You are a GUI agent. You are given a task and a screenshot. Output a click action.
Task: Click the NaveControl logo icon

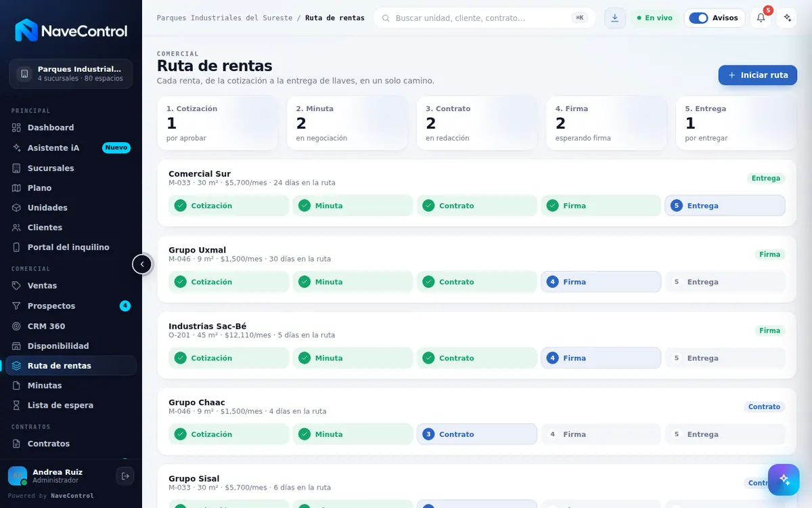click(26, 30)
